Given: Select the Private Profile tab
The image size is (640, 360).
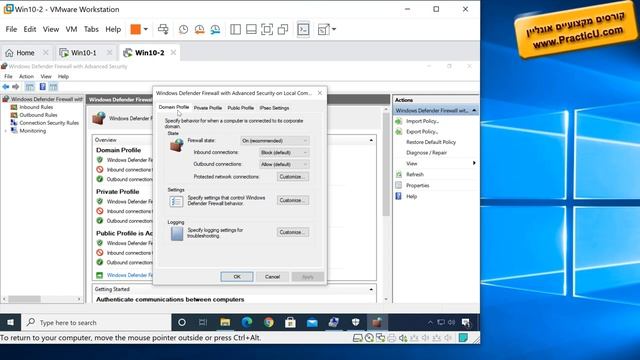Looking at the screenshot, I should click(208, 108).
